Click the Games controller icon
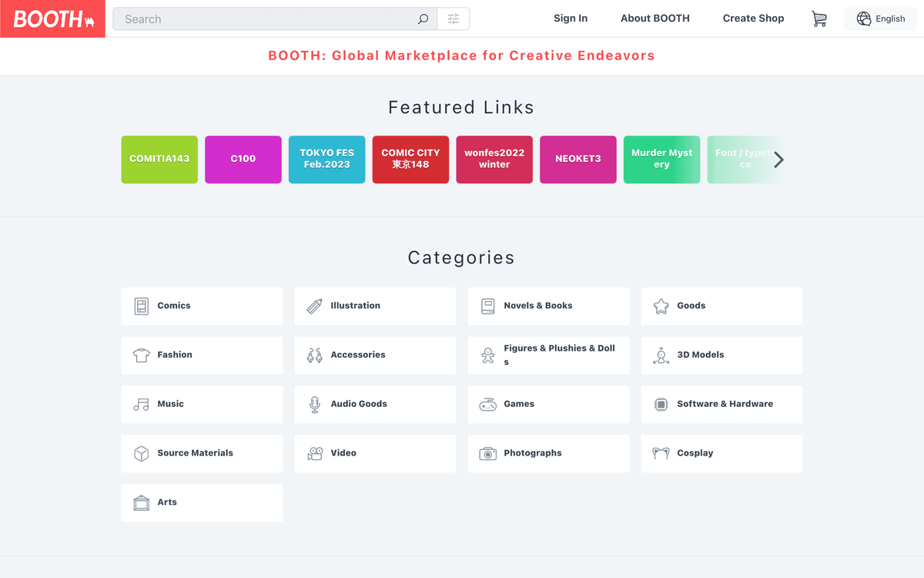The height and width of the screenshot is (578, 924). (x=488, y=405)
